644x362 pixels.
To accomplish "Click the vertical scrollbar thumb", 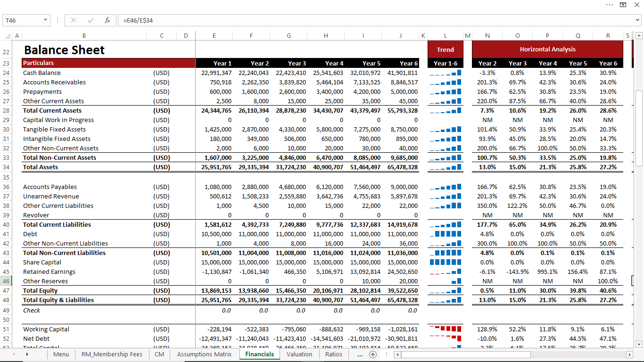I will click(639, 128).
